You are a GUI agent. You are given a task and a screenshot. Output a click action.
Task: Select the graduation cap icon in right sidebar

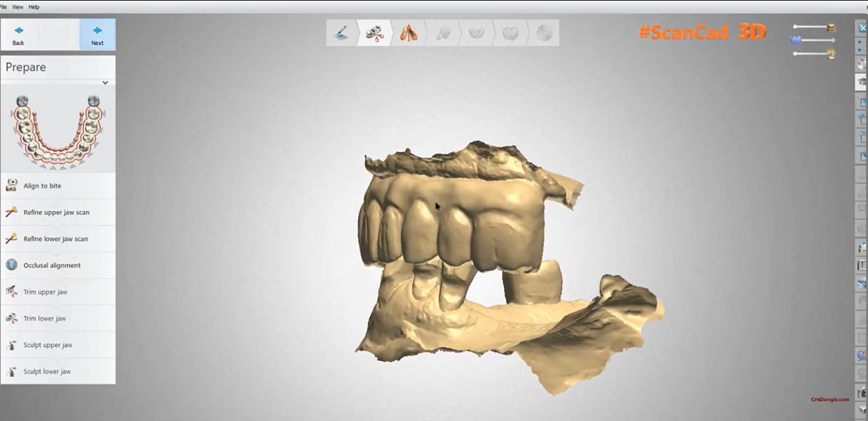point(861,82)
